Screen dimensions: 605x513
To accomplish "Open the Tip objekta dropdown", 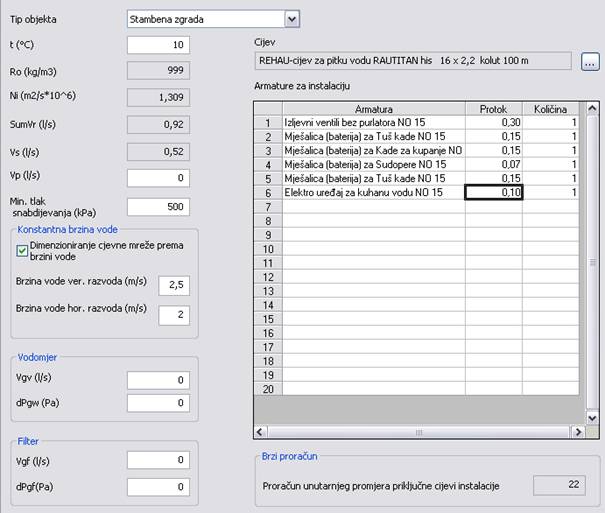I will [291, 19].
